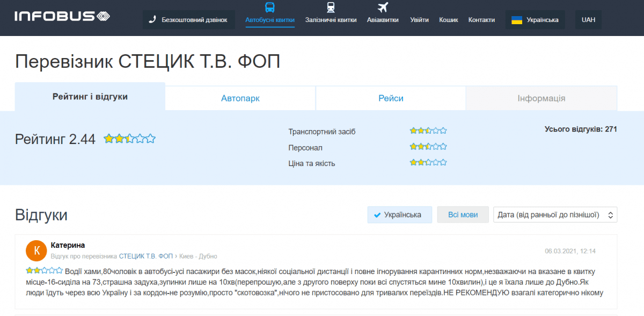The height and width of the screenshot is (316, 644).
Task: Click the airplane icon above Авіаквитки
Action: click(x=383, y=8)
